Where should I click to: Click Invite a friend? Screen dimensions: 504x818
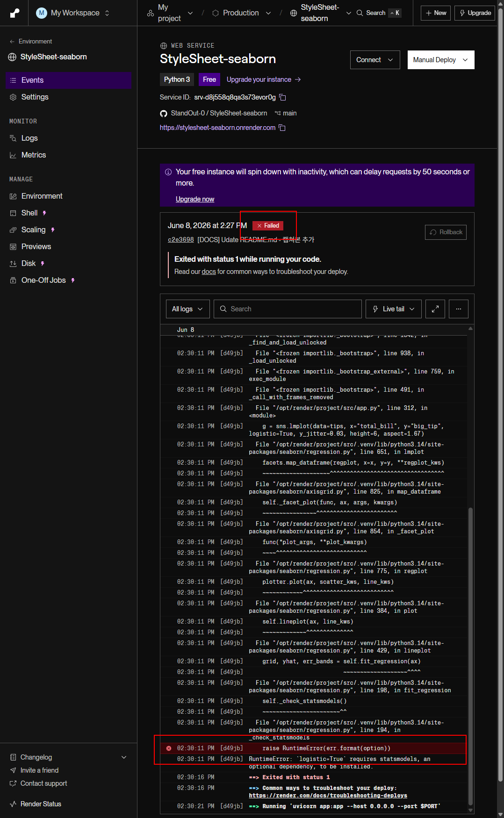[x=35, y=770]
